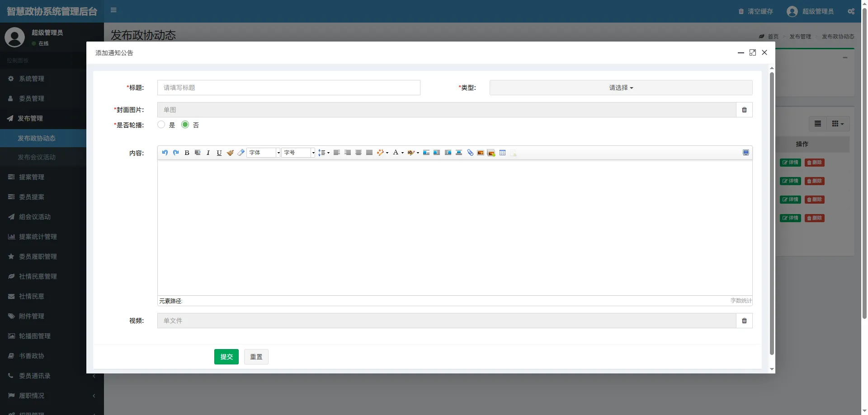Click the 重置 reset button
The height and width of the screenshot is (415, 868).
pos(256,357)
